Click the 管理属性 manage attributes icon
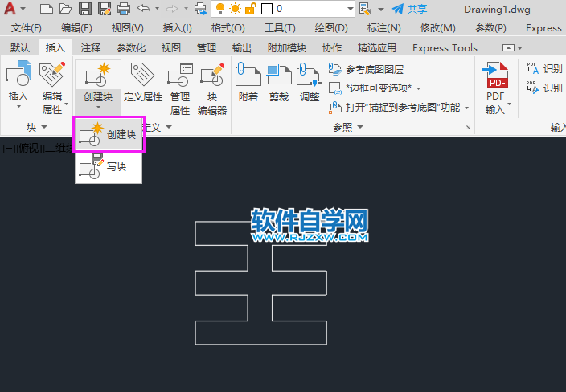Viewport: 566px width, 392px height. coord(180,75)
